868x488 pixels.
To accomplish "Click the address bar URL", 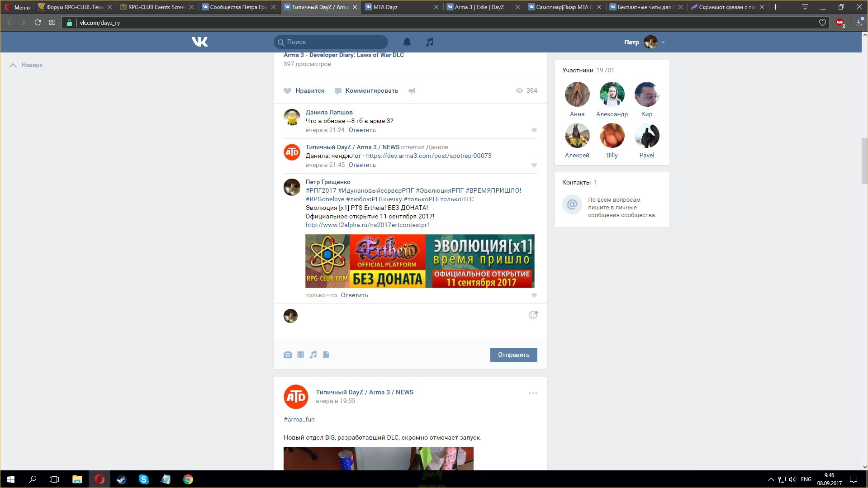I will click(100, 23).
